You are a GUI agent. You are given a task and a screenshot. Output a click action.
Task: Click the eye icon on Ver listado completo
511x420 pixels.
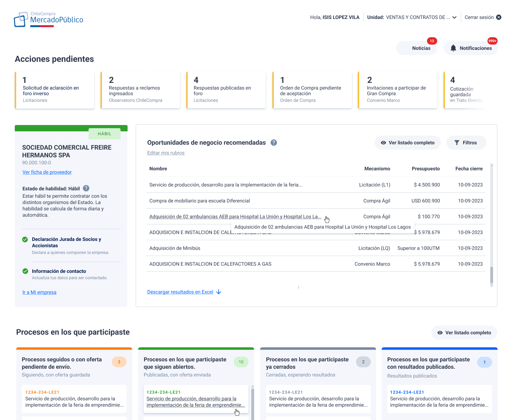click(x=383, y=143)
